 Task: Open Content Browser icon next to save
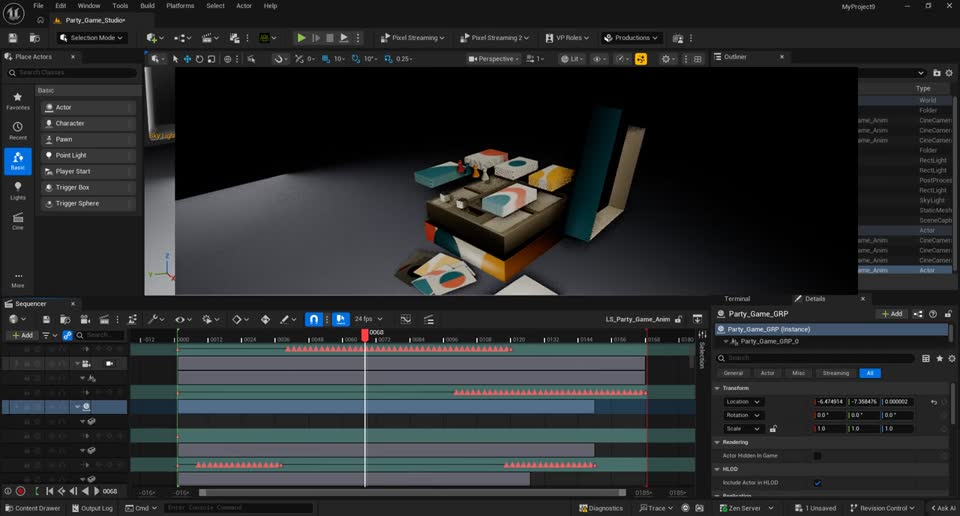pos(35,38)
